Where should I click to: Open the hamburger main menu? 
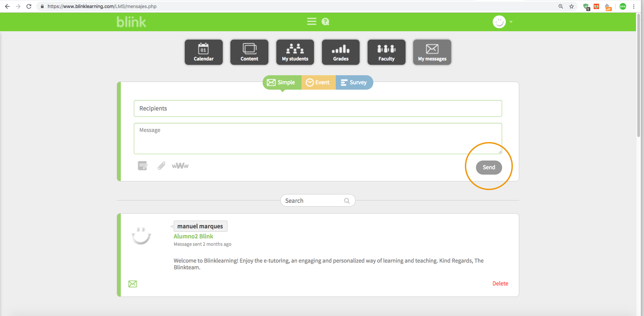pyautogui.click(x=312, y=21)
